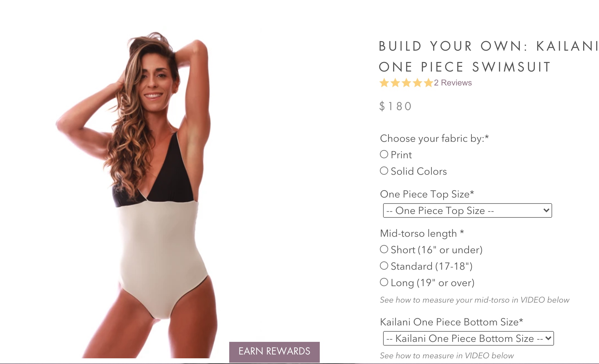Click the $180 price text
Screen dimensions: 599x364
(395, 106)
